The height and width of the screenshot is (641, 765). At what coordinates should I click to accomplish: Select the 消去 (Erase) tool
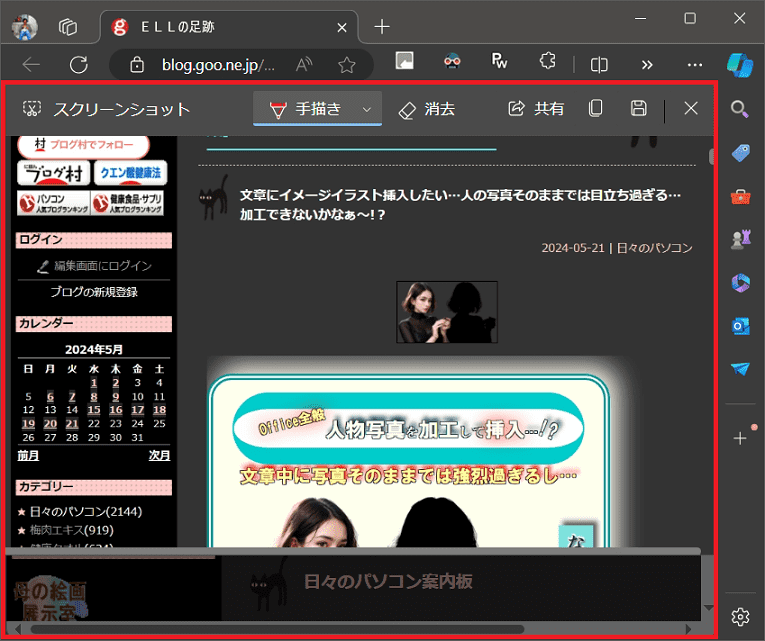click(427, 109)
